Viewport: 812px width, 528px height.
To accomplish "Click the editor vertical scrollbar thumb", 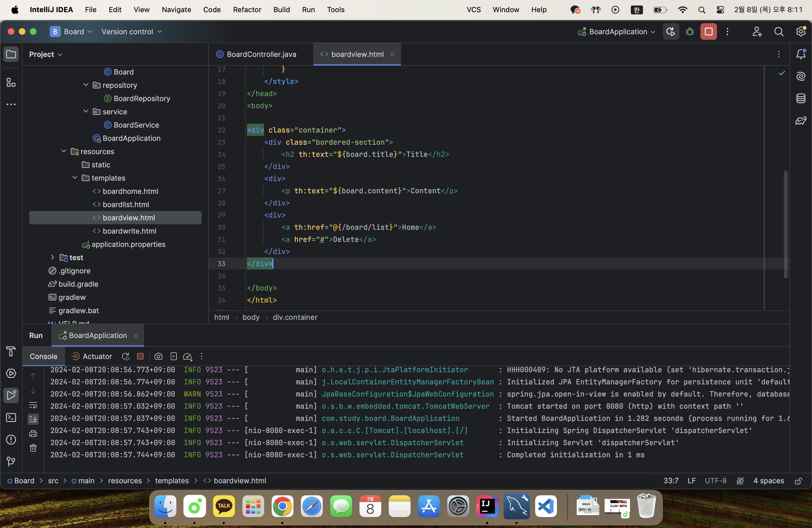I will pyautogui.click(x=785, y=224).
